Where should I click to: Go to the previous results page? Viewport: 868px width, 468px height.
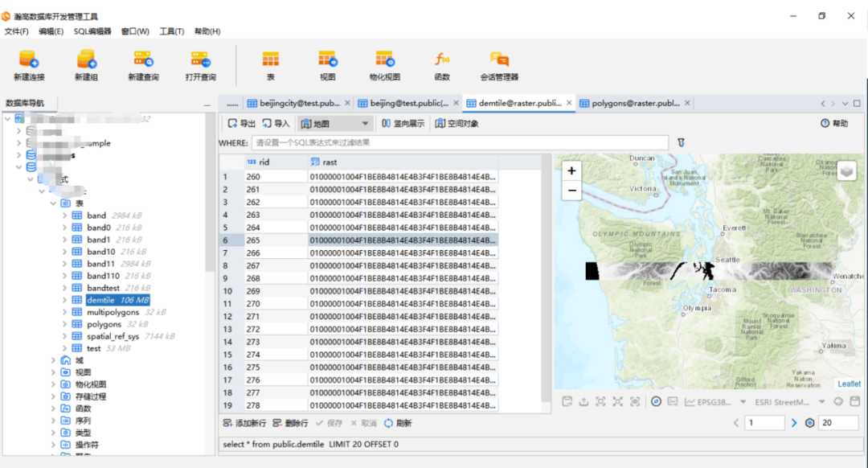(x=736, y=423)
